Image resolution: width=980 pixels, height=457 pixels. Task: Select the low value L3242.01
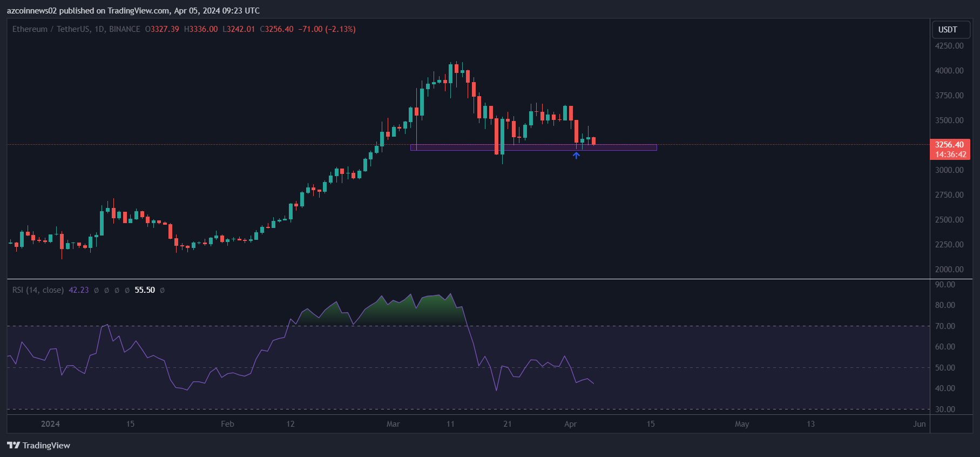pos(239,29)
